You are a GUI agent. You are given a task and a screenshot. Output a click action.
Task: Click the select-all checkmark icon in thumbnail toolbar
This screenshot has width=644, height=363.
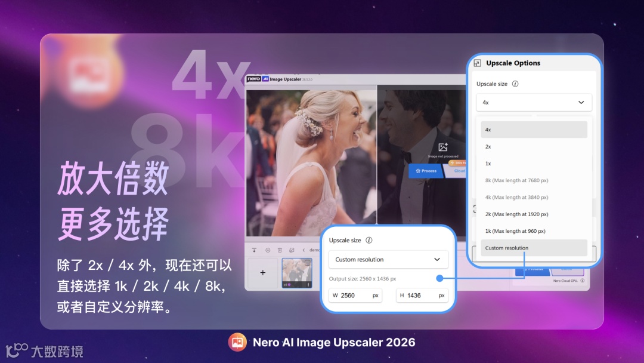click(292, 250)
